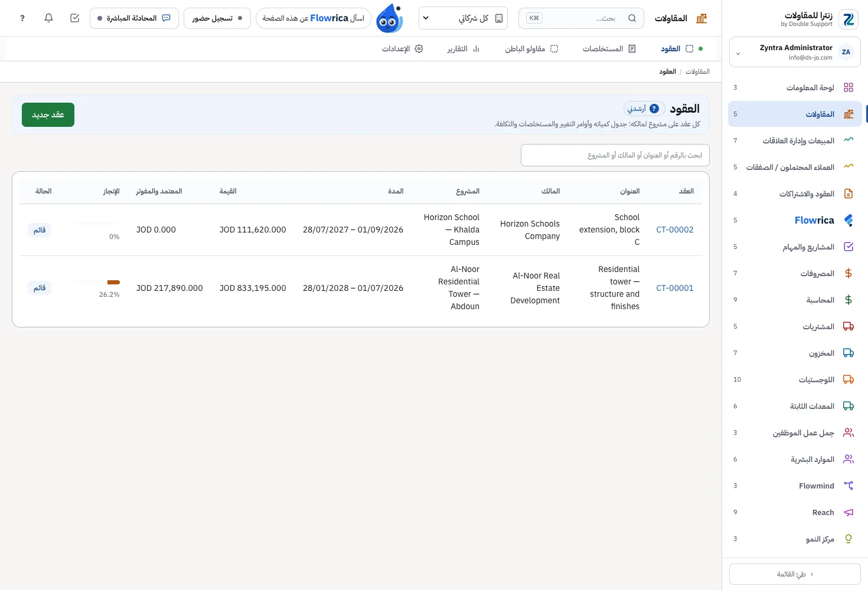
Task: Expand the Zyntra Administrator account menu
Action: coord(795,53)
